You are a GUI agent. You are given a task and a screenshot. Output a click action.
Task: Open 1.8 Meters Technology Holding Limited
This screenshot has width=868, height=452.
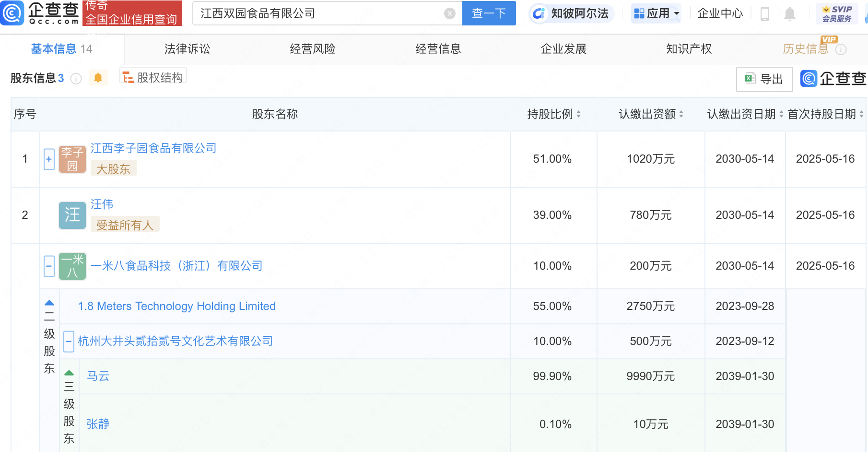177,306
